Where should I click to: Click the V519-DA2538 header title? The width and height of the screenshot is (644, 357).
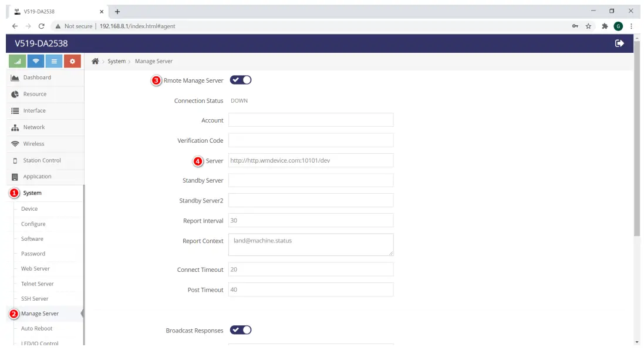pos(41,43)
